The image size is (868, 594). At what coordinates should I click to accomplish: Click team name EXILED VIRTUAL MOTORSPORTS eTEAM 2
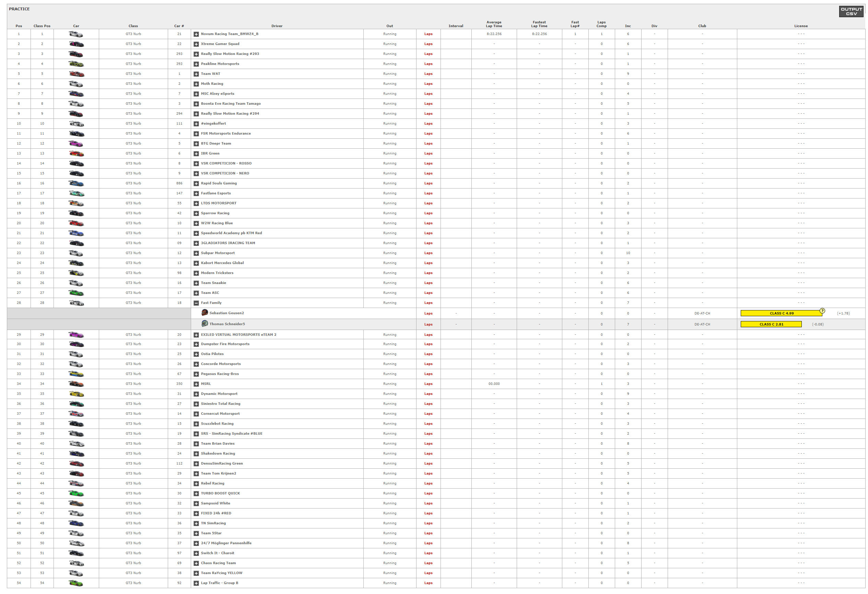coord(238,334)
